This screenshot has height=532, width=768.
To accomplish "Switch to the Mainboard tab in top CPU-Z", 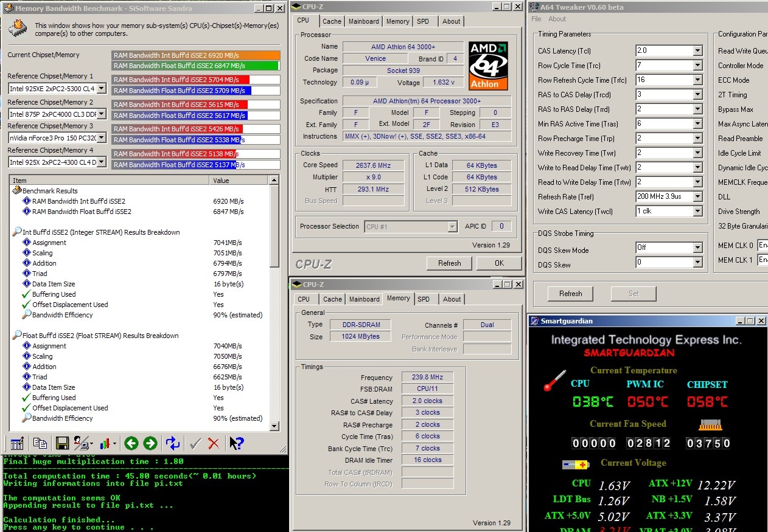I will pos(363,21).
